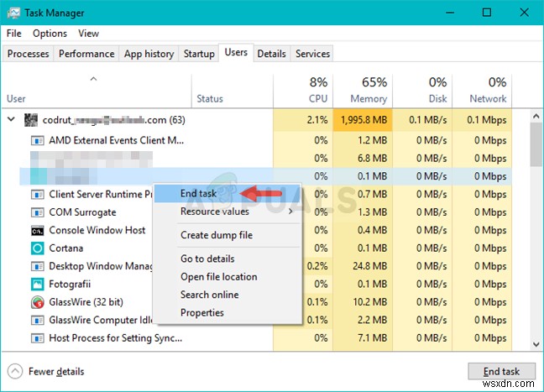Select the Fotografii process row
The height and width of the screenshot is (392, 544).
[x=265, y=285]
